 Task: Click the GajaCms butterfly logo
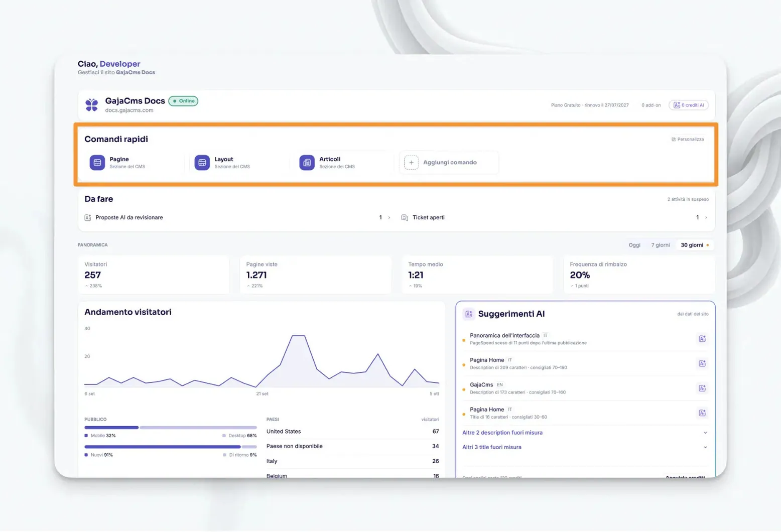pos(92,105)
